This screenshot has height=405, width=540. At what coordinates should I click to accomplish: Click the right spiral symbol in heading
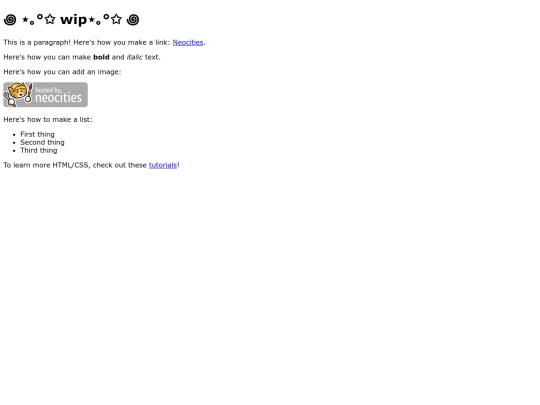[x=133, y=20]
